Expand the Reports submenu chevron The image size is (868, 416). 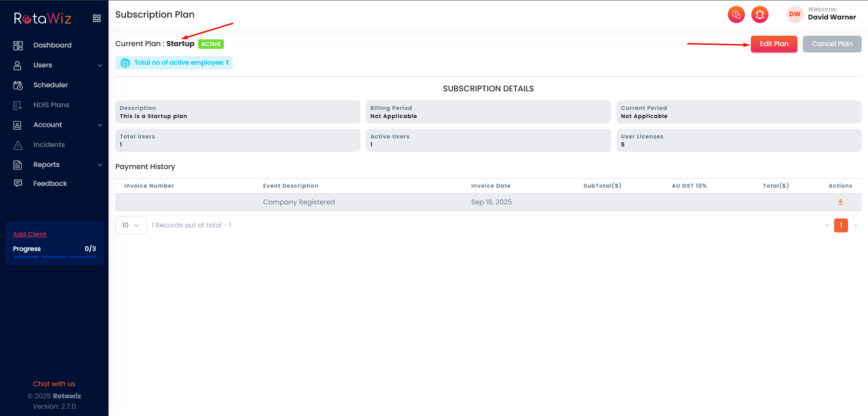coord(100,165)
